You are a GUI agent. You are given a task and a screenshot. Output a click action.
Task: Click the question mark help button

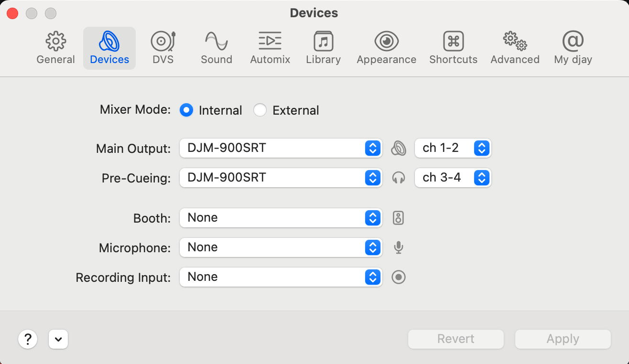[x=28, y=339]
